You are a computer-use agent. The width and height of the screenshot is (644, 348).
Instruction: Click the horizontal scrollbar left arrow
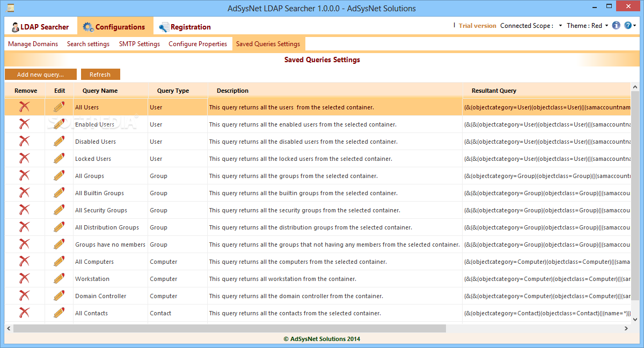point(9,328)
